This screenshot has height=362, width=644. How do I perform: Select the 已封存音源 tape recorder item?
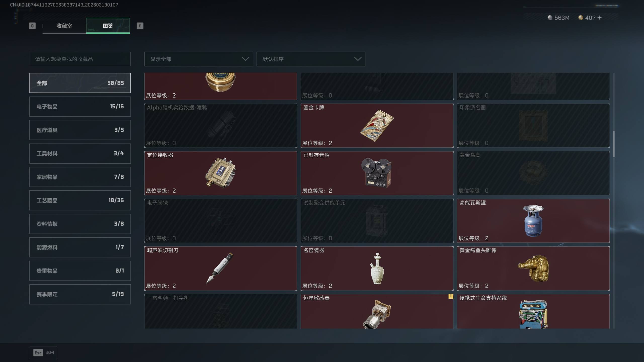click(x=377, y=173)
